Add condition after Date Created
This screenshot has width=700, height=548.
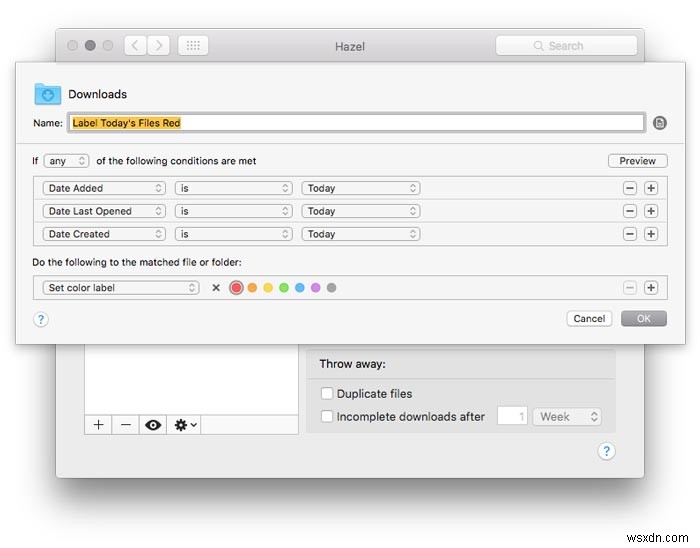click(x=651, y=234)
